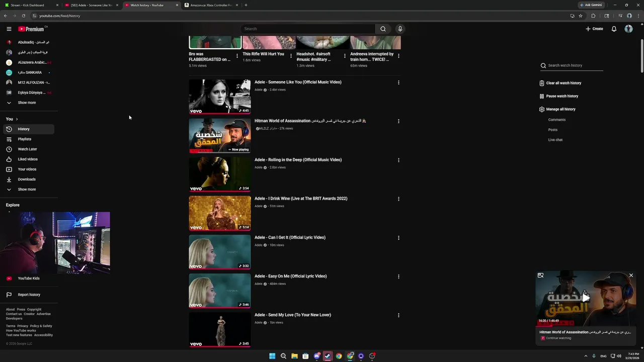Open options for I Drink Wine video

click(x=398, y=199)
